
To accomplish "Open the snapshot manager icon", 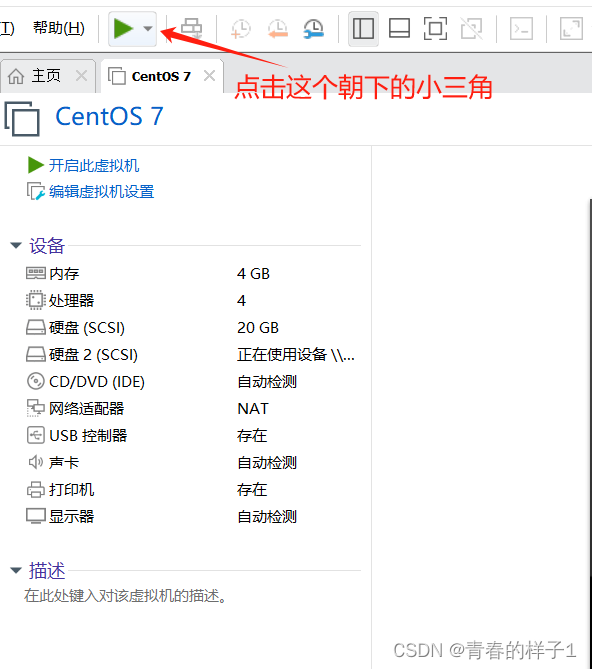I will [x=314, y=29].
